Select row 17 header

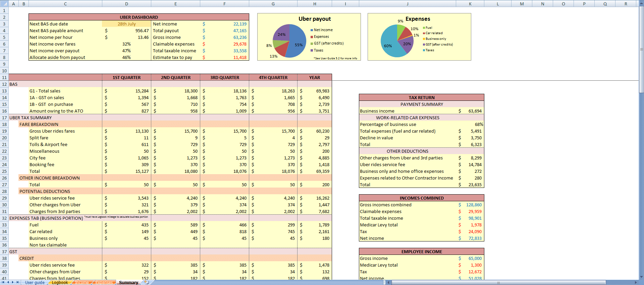pyautogui.click(x=4, y=118)
